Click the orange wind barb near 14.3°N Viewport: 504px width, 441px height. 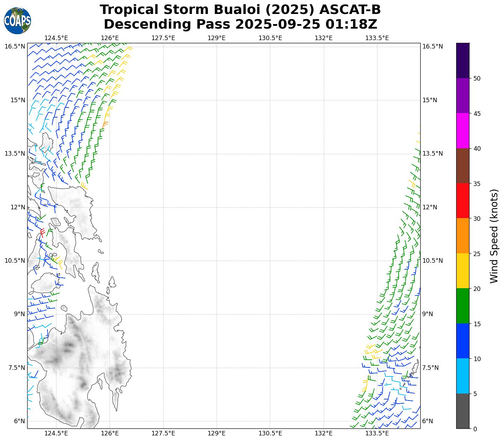click(x=105, y=124)
